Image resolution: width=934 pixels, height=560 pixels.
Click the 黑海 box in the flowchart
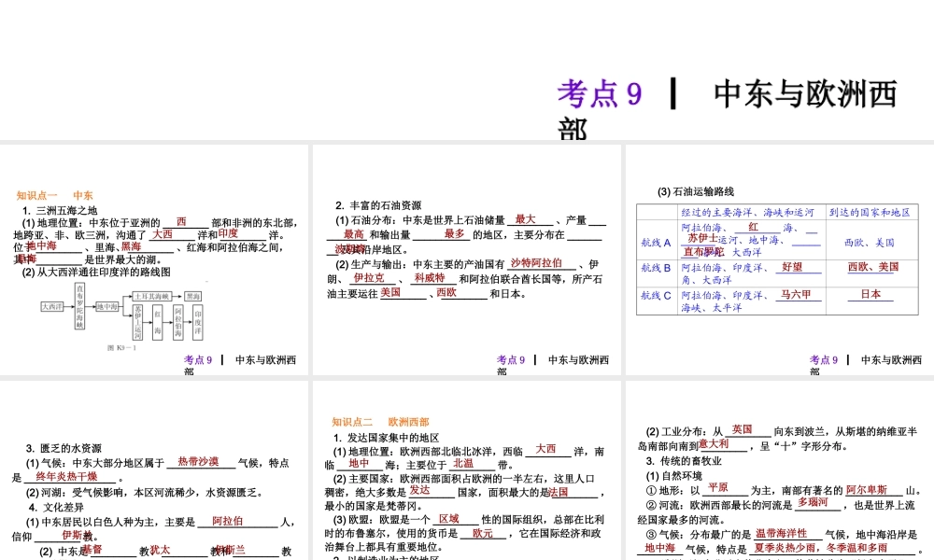click(x=191, y=297)
